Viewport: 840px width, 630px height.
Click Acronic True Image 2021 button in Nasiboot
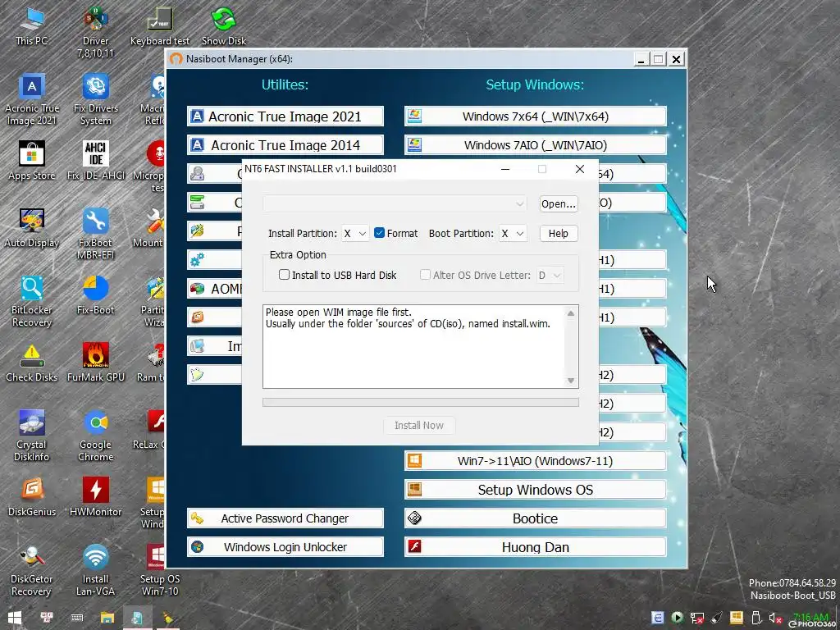(285, 116)
